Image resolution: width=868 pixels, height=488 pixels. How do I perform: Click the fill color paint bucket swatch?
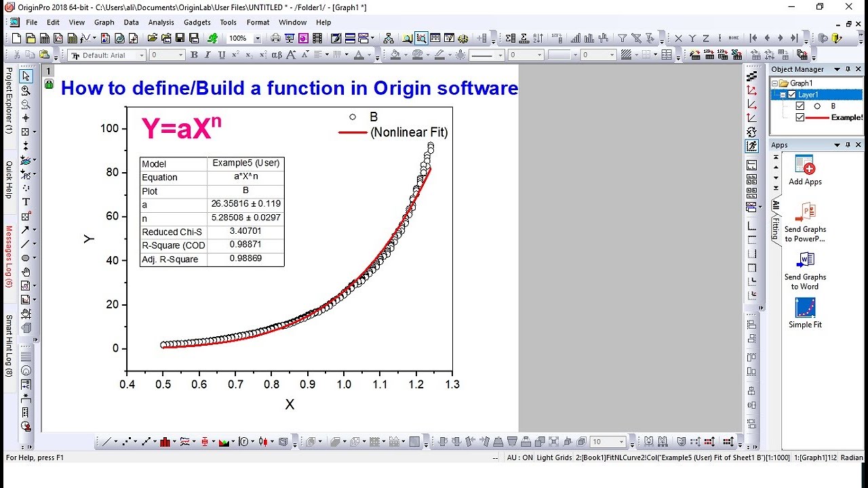pyautogui.click(x=395, y=55)
